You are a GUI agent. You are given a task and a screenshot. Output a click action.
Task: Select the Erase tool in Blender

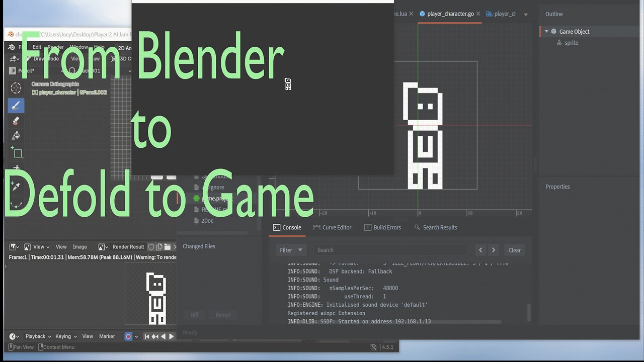click(16, 121)
